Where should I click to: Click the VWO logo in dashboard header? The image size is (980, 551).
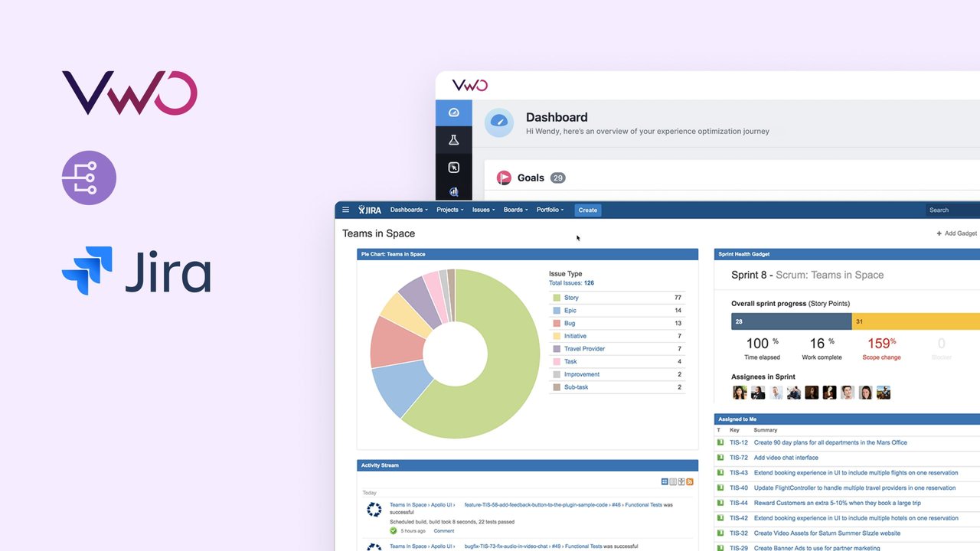pyautogui.click(x=469, y=85)
